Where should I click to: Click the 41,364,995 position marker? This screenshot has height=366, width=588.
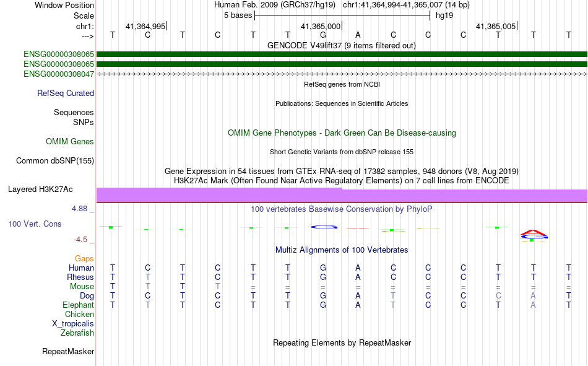145,26
